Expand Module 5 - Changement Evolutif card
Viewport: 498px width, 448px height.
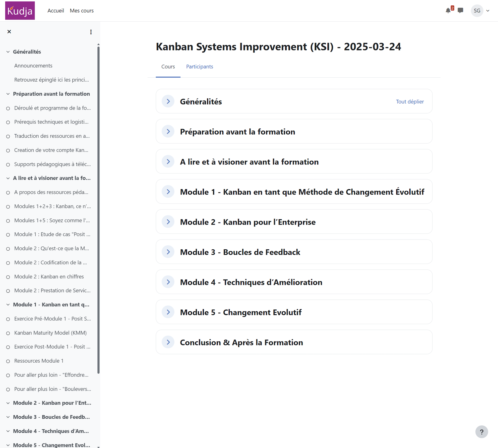tap(168, 312)
